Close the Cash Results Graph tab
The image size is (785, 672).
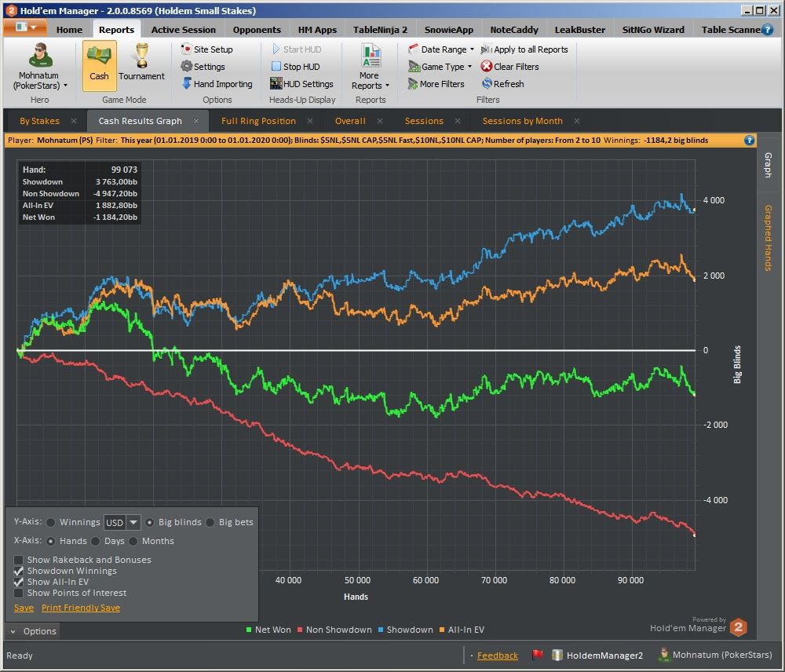(x=196, y=121)
